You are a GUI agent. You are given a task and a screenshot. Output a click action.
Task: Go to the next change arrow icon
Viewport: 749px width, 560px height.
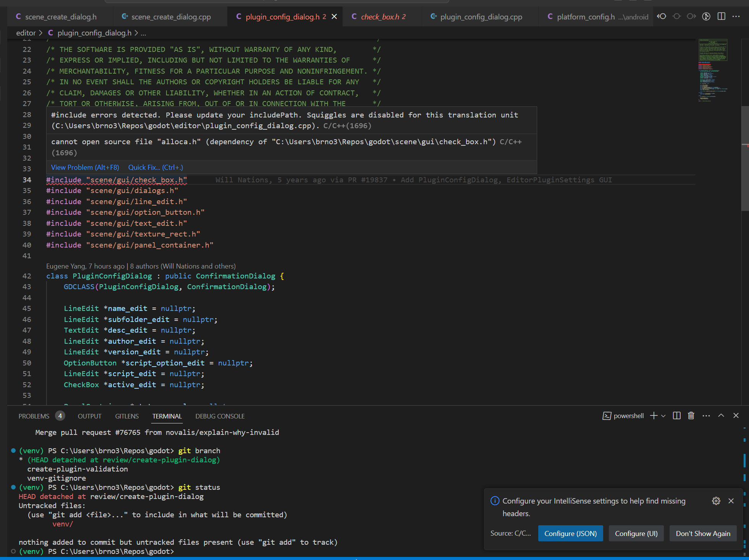click(x=691, y=16)
